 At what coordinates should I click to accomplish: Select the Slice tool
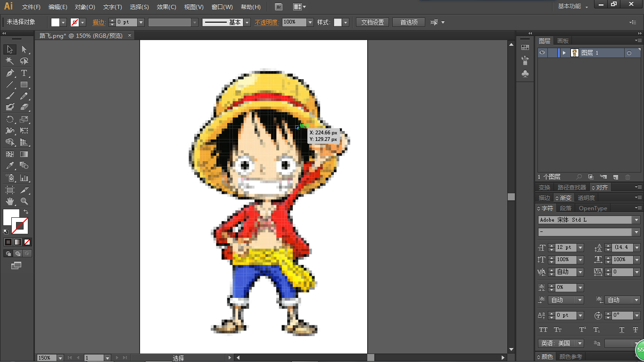click(24, 190)
